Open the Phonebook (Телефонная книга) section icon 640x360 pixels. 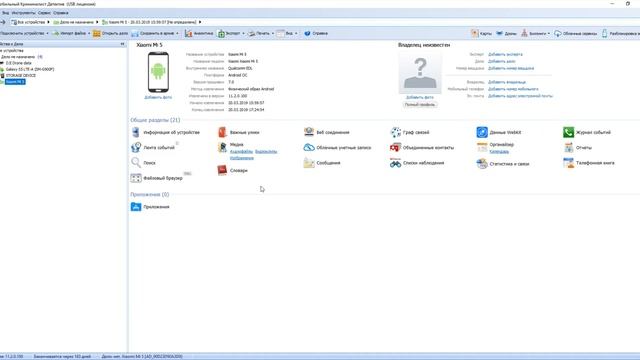pyautogui.click(x=568, y=162)
